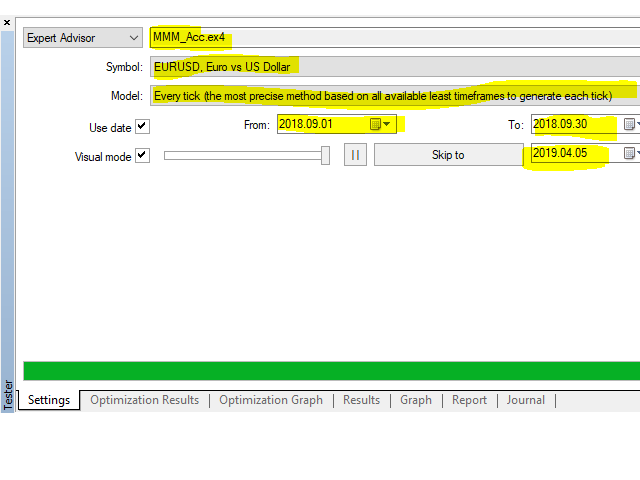The width and height of the screenshot is (640, 480).
Task: Open the Expert Advisor type dropdown
Action: click(x=83, y=38)
